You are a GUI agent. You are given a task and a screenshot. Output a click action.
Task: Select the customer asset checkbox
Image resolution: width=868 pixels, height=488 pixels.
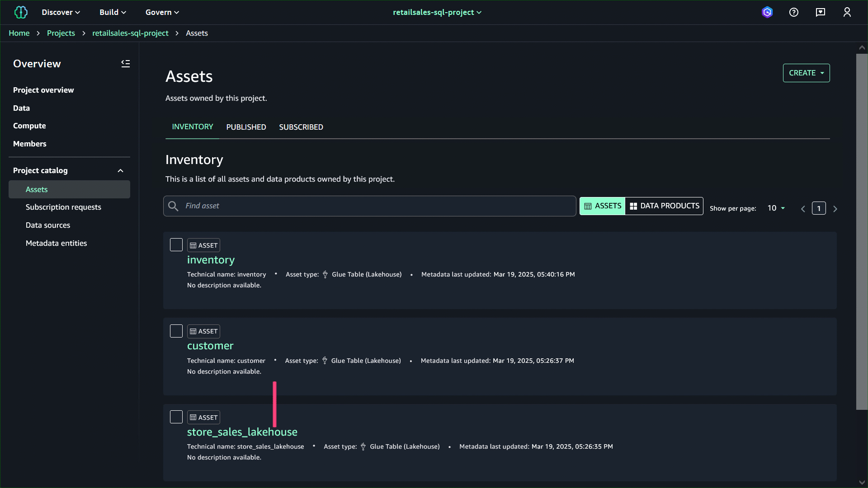click(176, 331)
